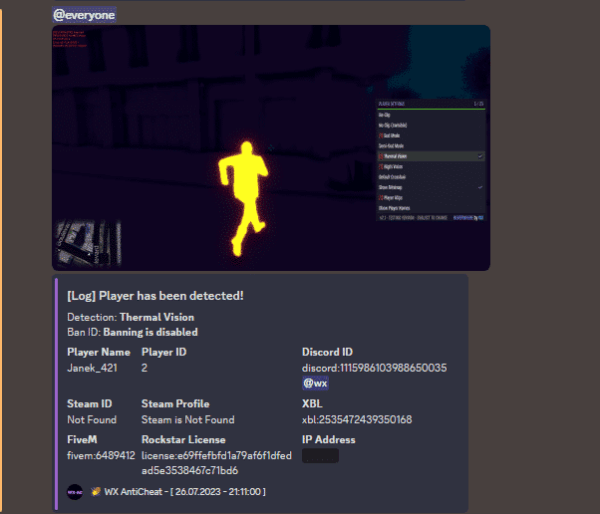The width and height of the screenshot is (600, 514).
Task: Open the @wx user mention
Action: 316,384
